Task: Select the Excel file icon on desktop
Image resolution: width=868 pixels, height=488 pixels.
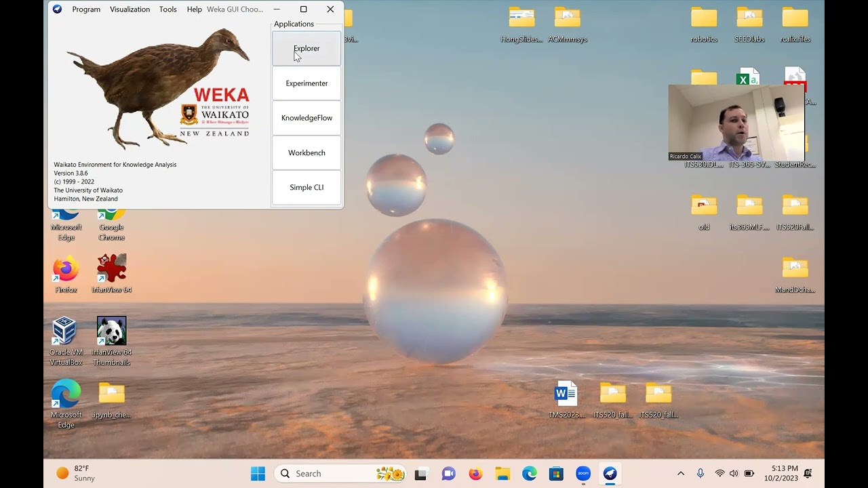Action: tap(749, 77)
